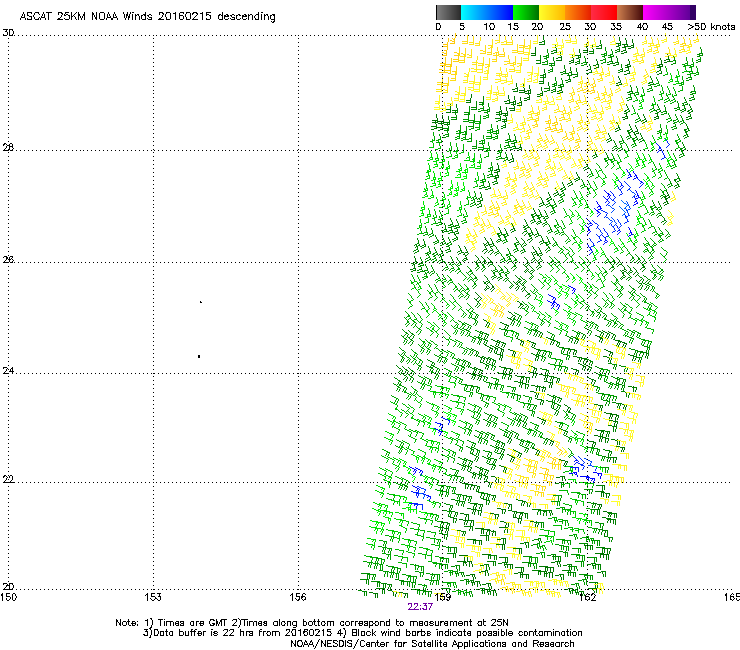
Task: Click the latitude label '24'
Action: point(8,371)
